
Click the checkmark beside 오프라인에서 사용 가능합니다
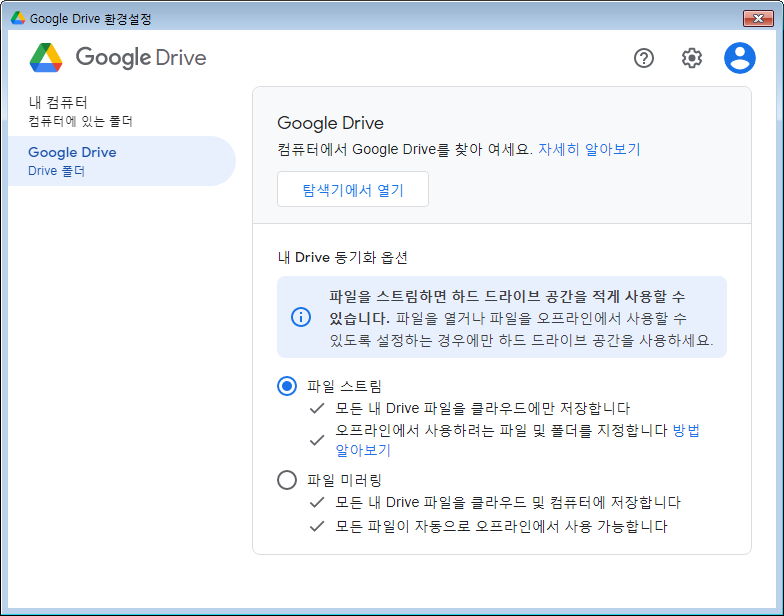317,526
